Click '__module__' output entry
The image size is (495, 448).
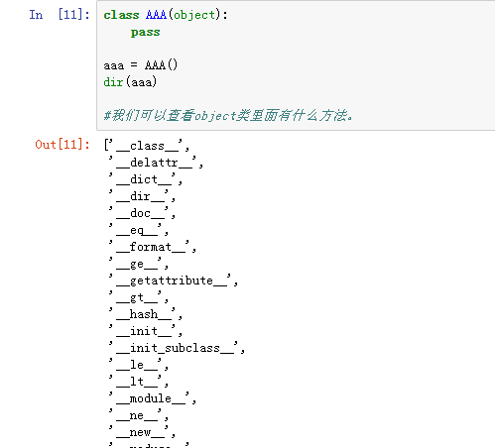pyautogui.click(x=152, y=398)
